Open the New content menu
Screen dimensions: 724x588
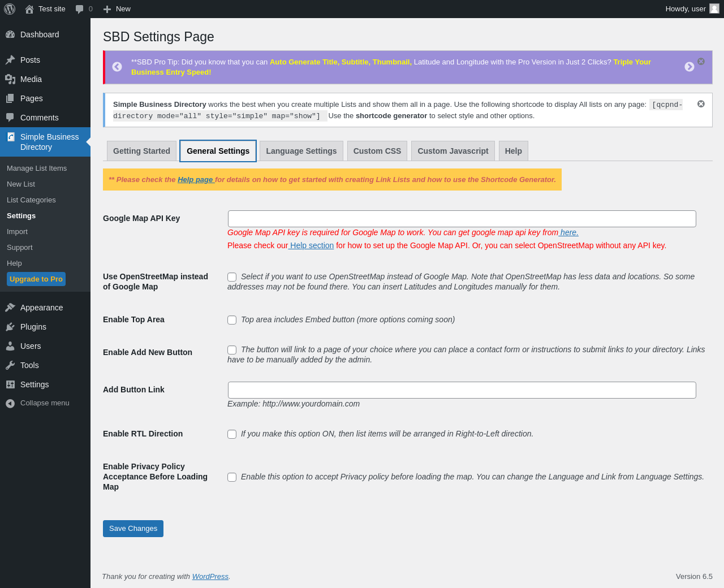pyautogui.click(x=117, y=9)
